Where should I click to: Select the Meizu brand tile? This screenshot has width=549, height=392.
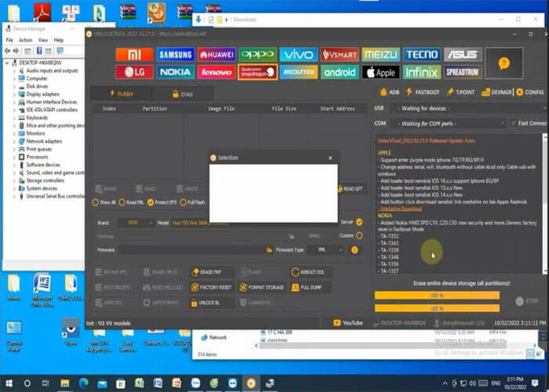(380, 55)
